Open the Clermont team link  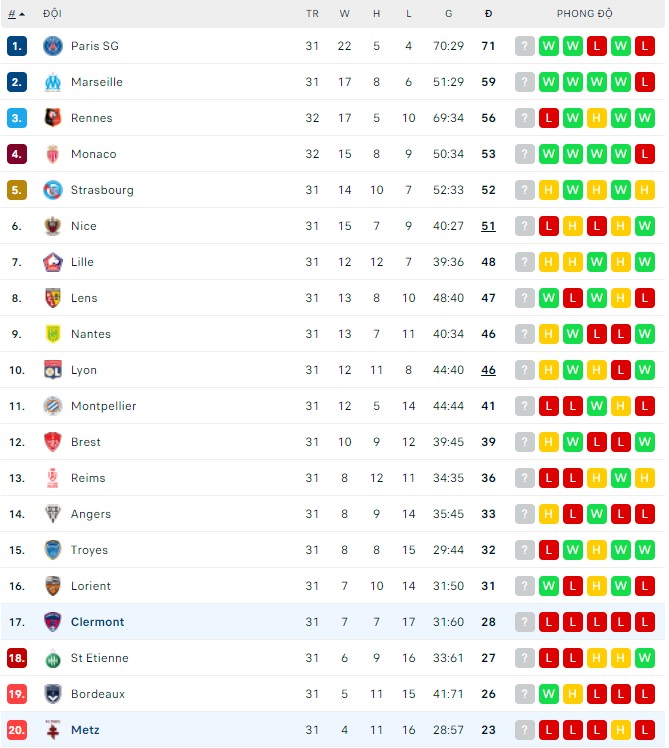[97, 622]
